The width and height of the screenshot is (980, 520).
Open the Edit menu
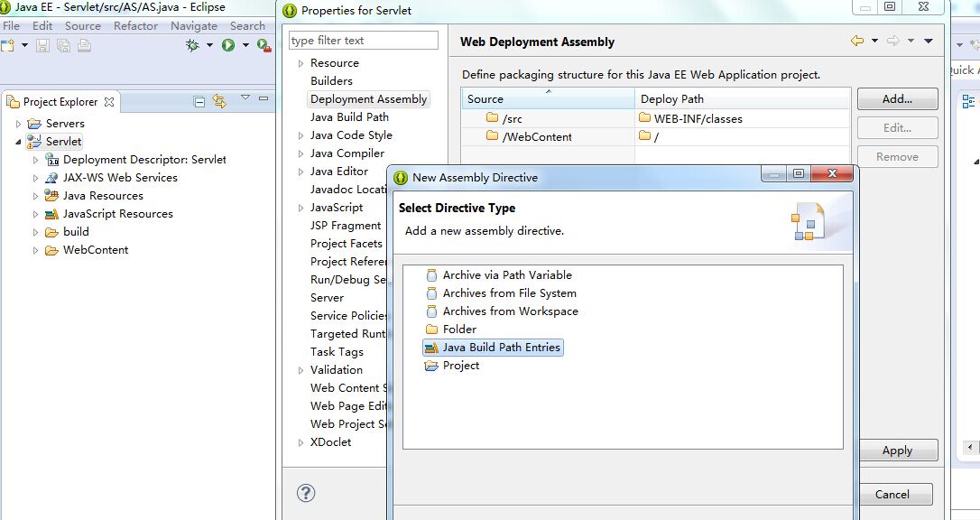[42, 25]
